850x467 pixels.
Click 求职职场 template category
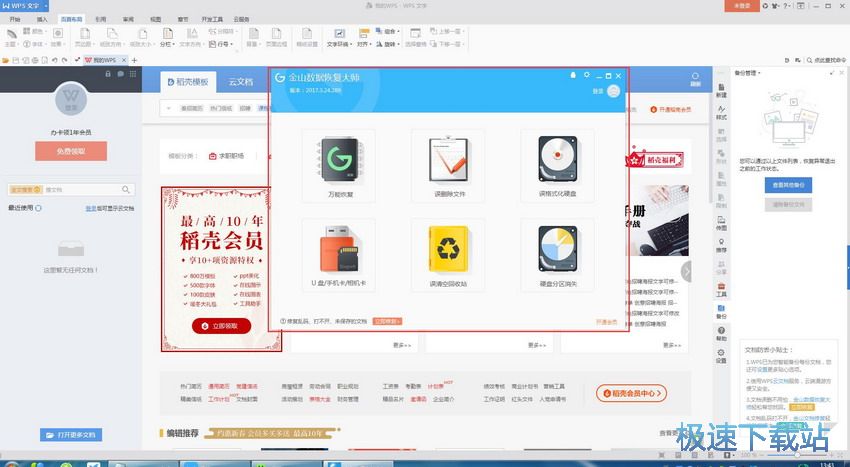pyautogui.click(x=227, y=156)
